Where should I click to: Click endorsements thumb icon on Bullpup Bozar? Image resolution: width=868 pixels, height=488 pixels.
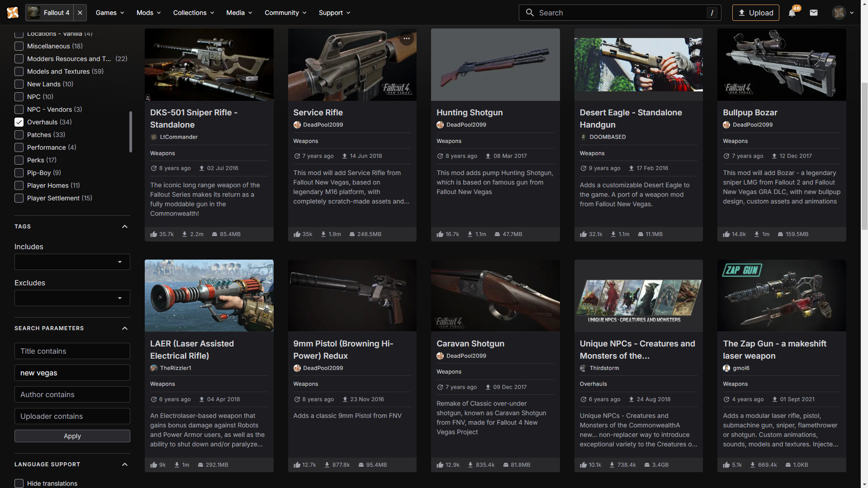[x=726, y=234]
